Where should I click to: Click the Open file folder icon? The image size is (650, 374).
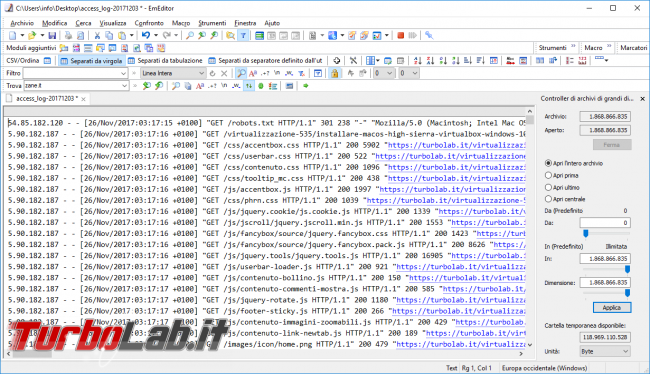[32, 36]
